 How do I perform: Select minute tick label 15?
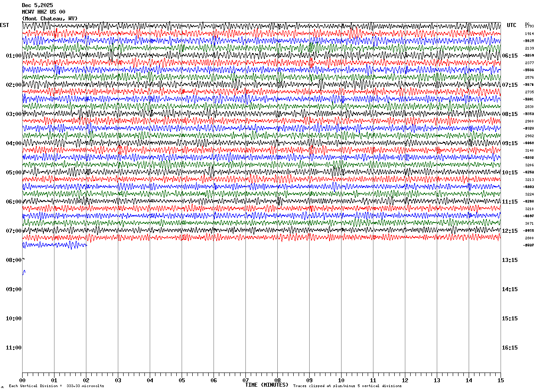(500, 380)
